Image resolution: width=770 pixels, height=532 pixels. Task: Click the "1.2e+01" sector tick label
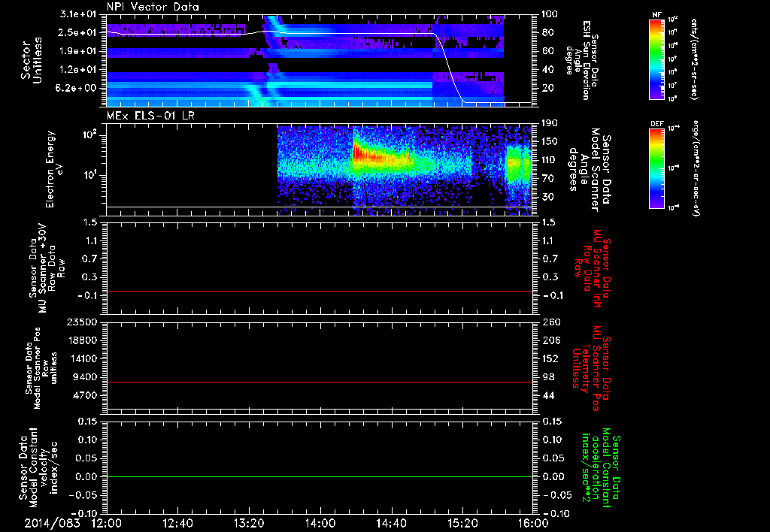78,70
